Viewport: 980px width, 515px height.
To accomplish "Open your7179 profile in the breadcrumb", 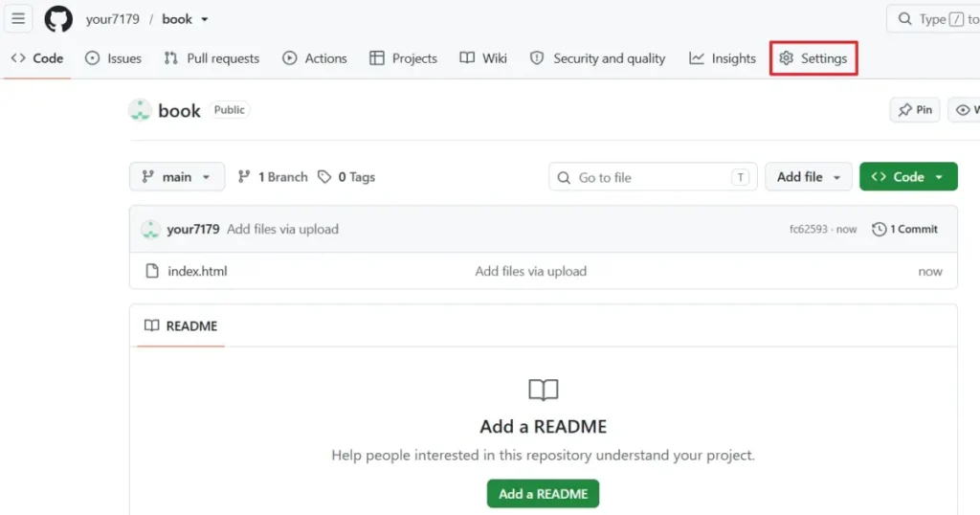I will [x=113, y=19].
